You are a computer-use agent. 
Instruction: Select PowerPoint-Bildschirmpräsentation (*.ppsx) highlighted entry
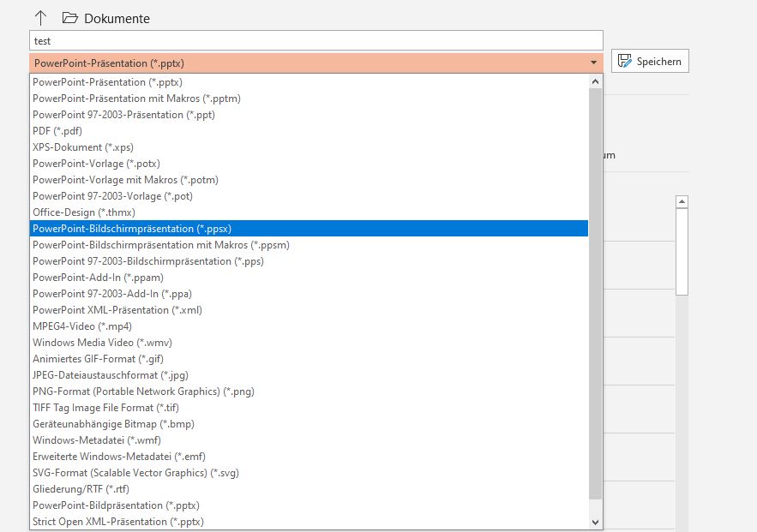pyautogui.click(x=309, y=229)
